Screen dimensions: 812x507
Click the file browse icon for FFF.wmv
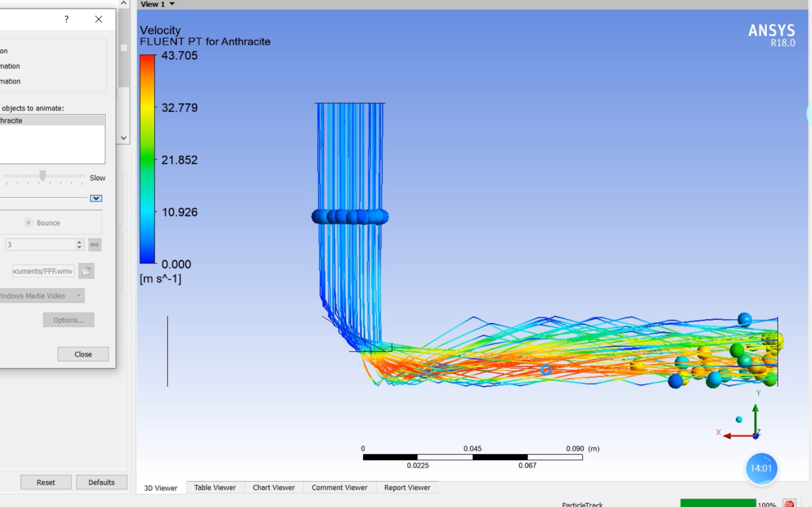tap(87, 270)
